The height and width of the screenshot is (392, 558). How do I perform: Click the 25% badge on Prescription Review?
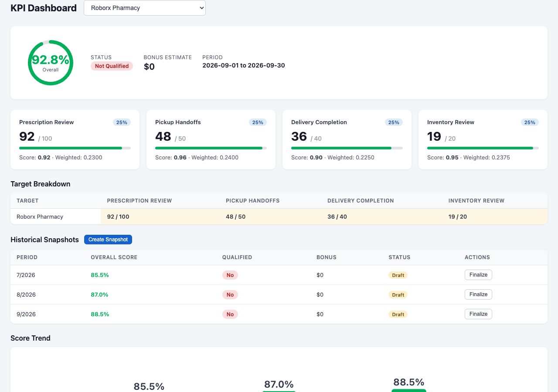coord(122,122)
